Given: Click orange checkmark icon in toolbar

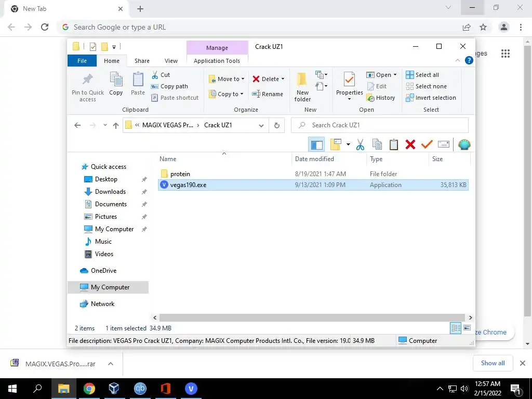Looking at the screenshot, I should click(x=427, y=144).
